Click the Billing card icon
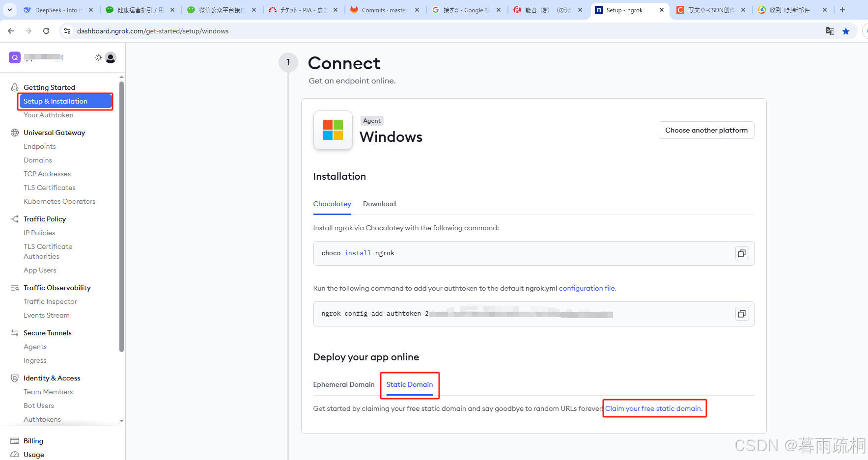 click(x=15, y=441)
